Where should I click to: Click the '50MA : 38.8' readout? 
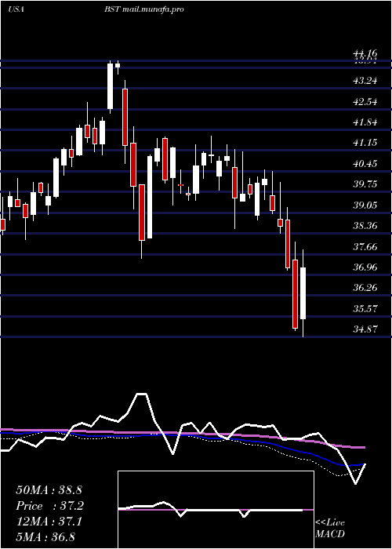49,490
